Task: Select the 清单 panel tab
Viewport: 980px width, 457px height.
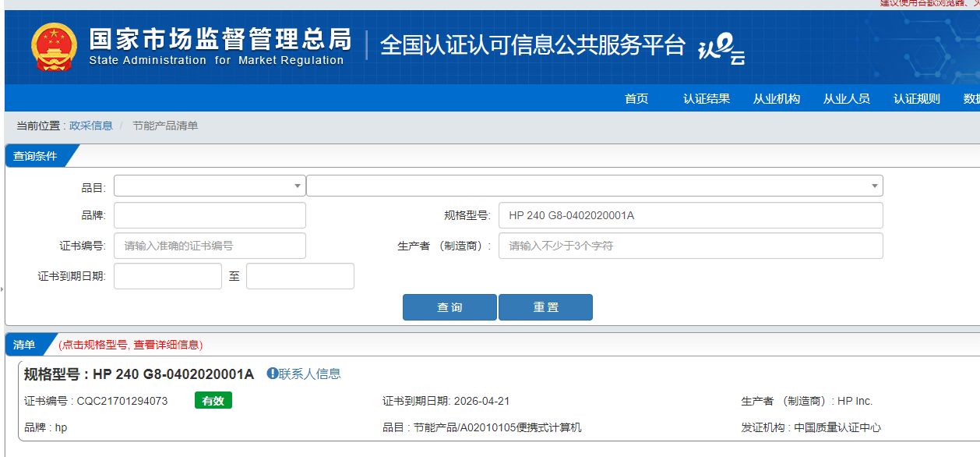Action: pos(25,345)
